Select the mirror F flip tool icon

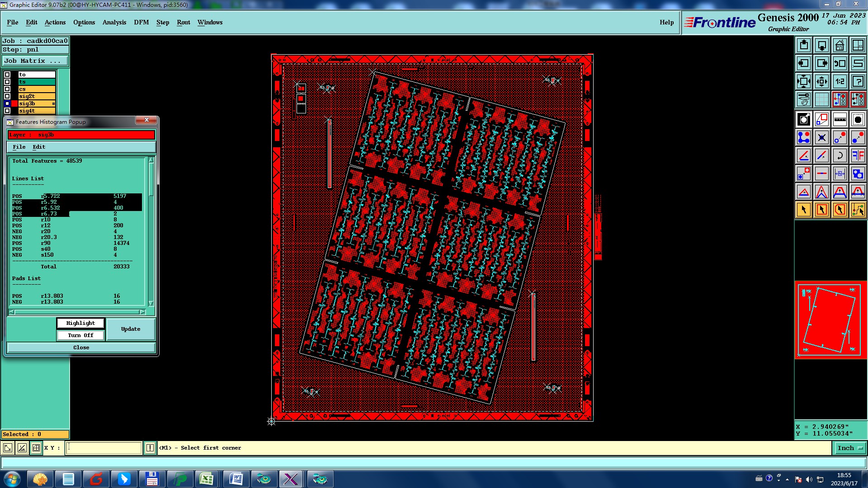[x=858, y=155]
